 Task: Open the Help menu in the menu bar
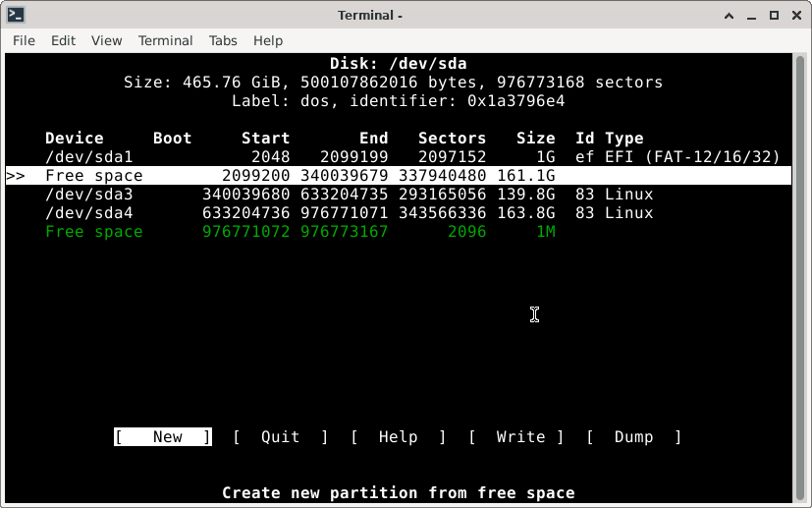coord(267,40)
